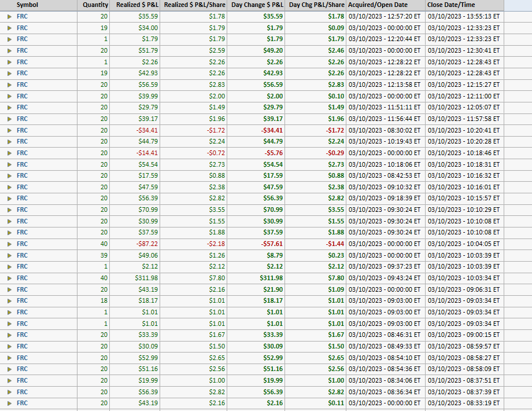The width and height of the screenshot is (532, 411).
Task: Select close time 03/10/2023 - 12:33:23 ET in 19-share row
Action: click(464, 28)
